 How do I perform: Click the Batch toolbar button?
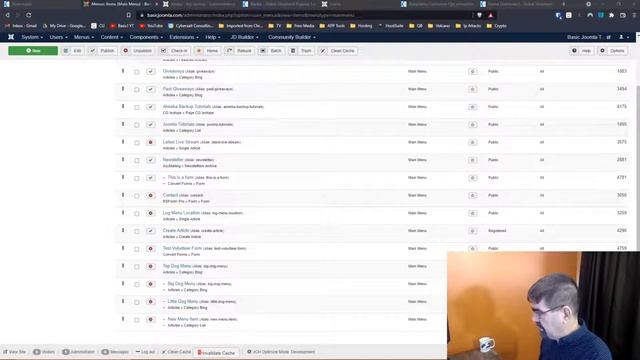pyautogui.click(x=271, y=51)
